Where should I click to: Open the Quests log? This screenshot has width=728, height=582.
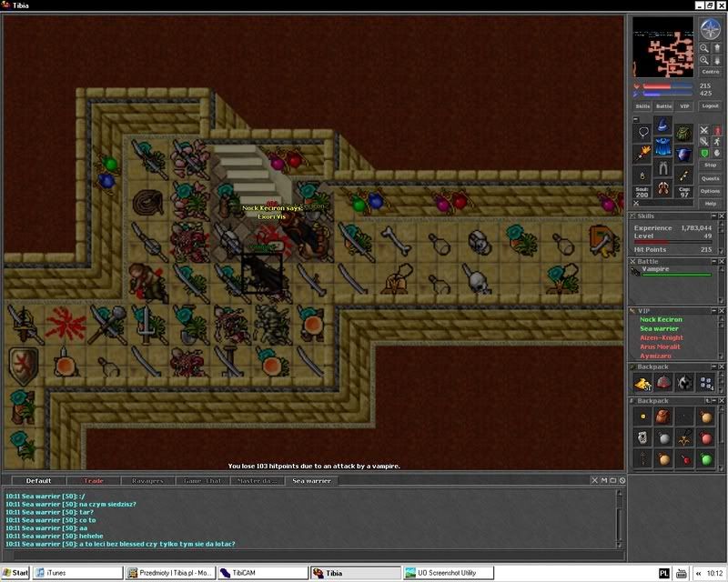[711, 178]
